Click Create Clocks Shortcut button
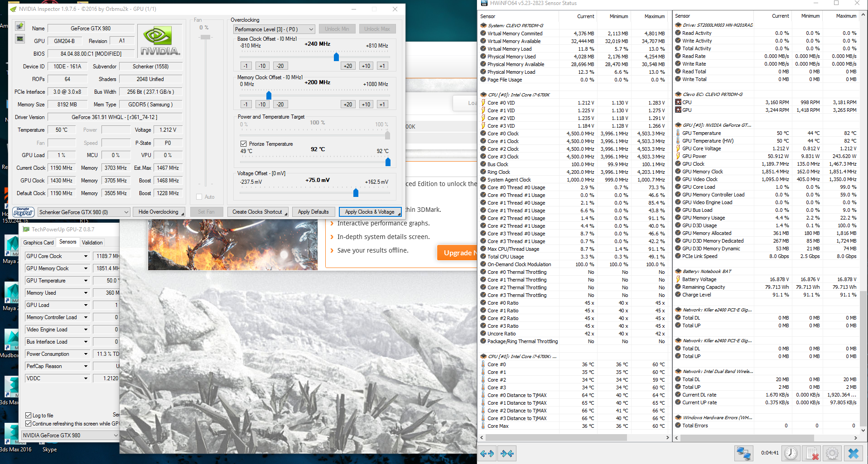Image resolution: width=868 pixels, height=464 pixels. [258, 212]
